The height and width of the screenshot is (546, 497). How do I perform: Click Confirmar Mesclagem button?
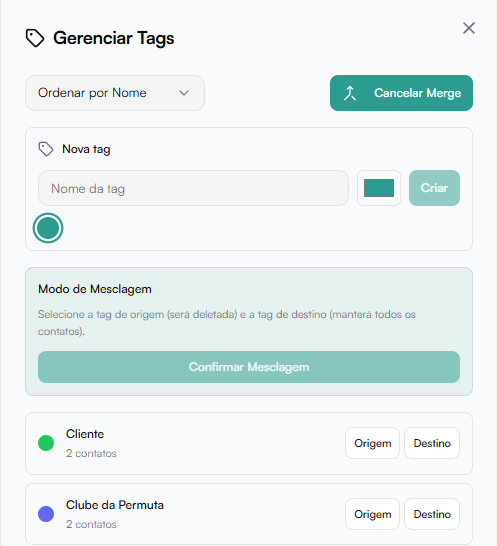(x=249, y=367)
